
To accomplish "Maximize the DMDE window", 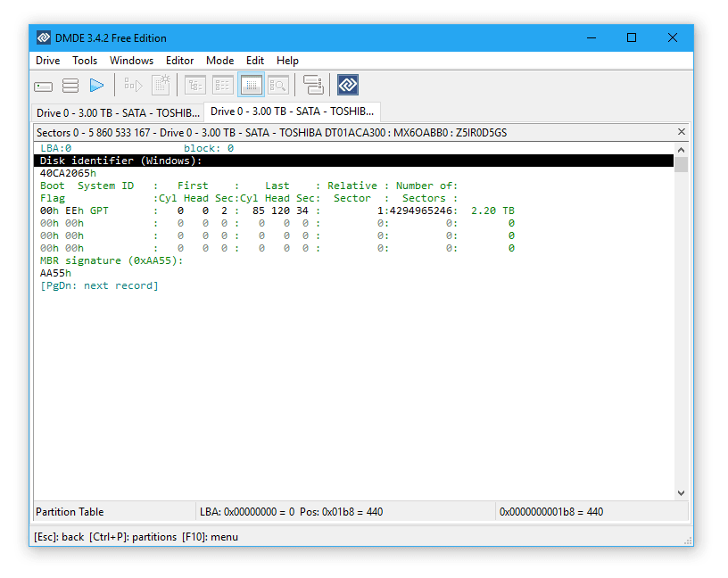I will (632, 37).
